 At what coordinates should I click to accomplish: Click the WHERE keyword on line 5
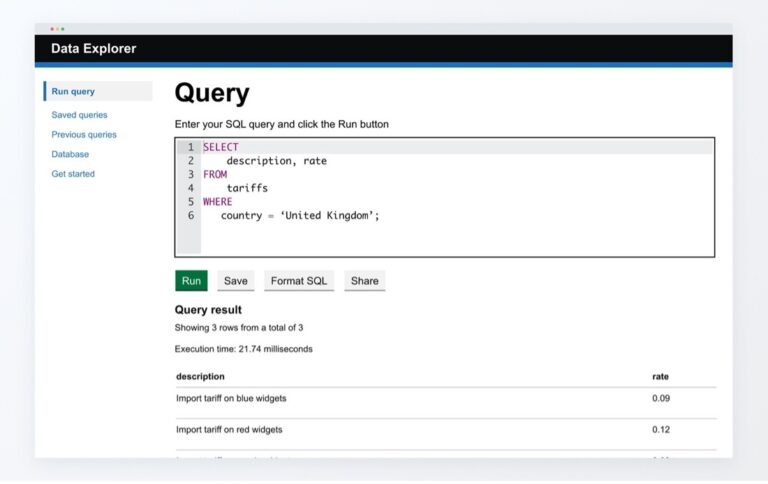pos(217,201)
